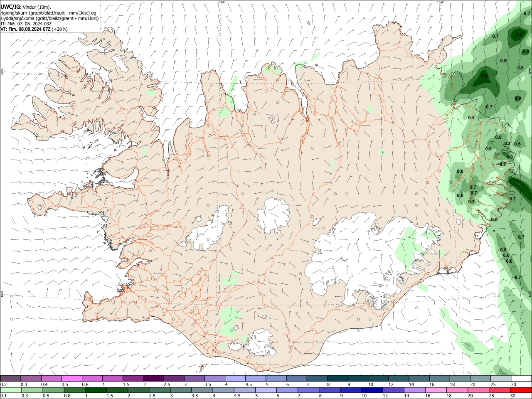The width and height of the screenshot is (532, 399).
Task: Select the light green 0.3 swatch in lower legend row
Action: pos(32,390)
